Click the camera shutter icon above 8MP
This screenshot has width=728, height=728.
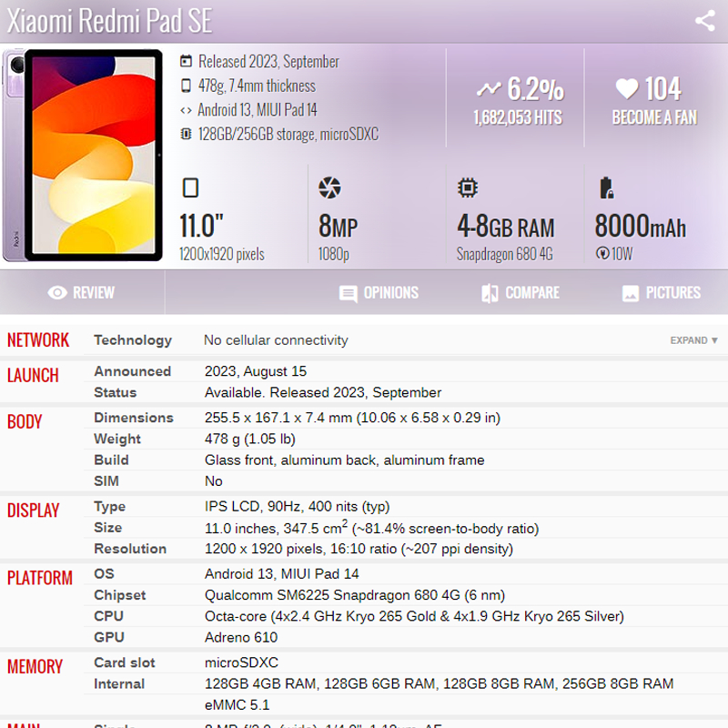[x=329, y=188]
